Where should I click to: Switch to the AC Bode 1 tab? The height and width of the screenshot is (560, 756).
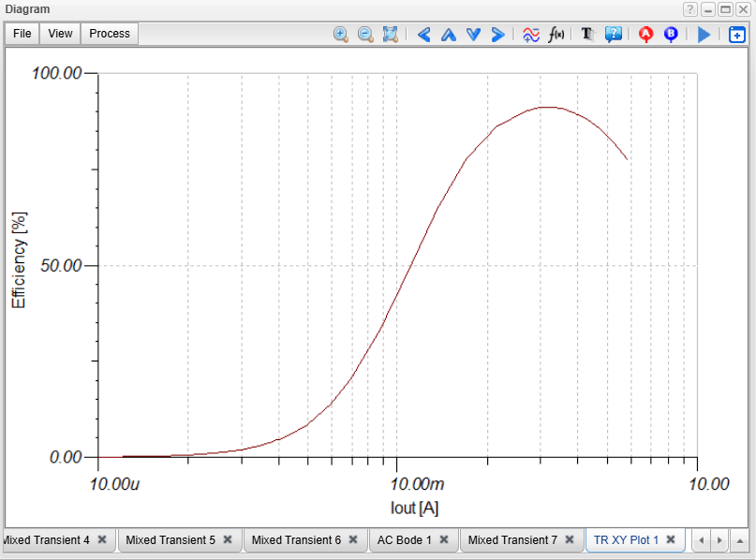pyautogui.click(x=404, y=540)
